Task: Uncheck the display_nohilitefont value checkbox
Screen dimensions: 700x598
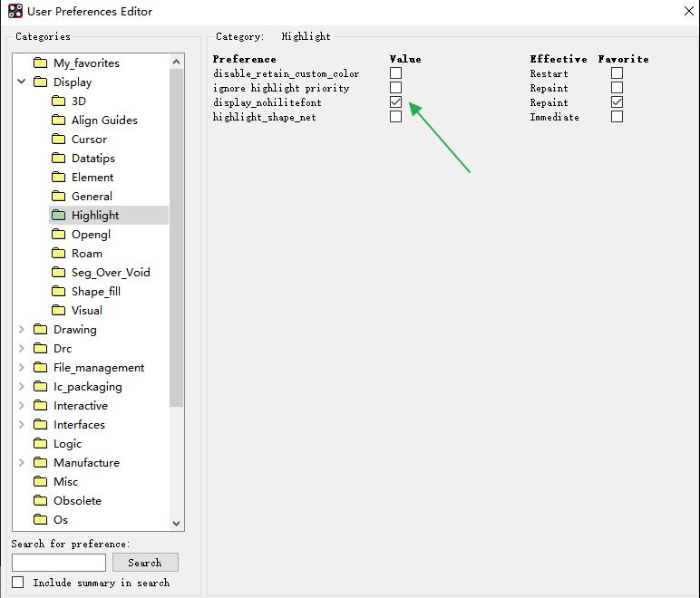Action: tap(395, 102)
